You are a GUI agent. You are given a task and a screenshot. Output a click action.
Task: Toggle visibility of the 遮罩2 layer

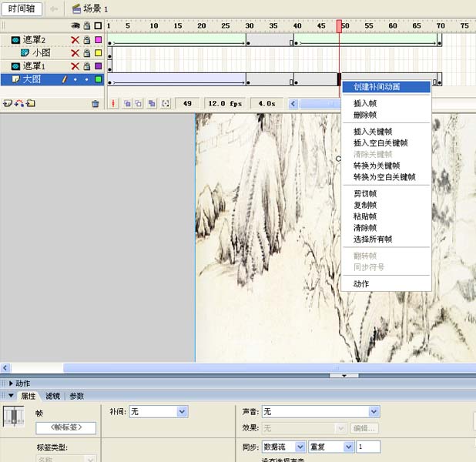[x=75, y=40]
